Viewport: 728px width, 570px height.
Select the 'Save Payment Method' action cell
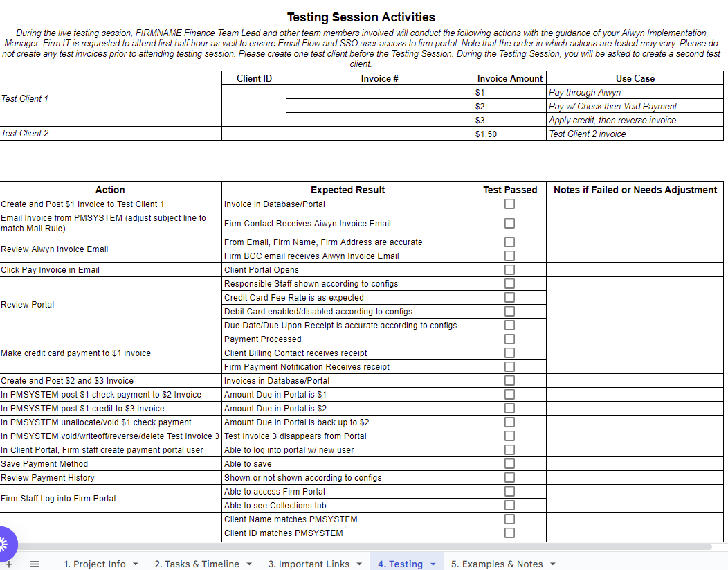pos(111,463)
